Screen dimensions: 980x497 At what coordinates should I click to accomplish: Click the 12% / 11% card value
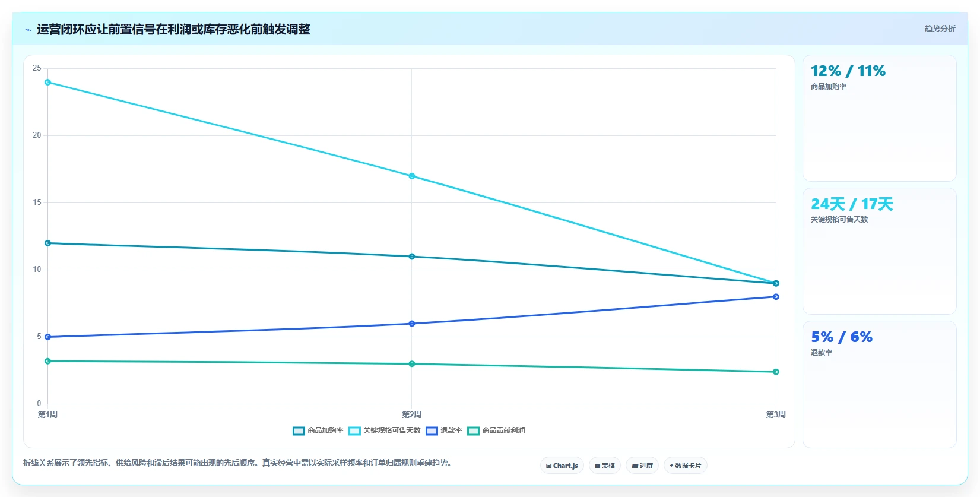pos(848,71)
